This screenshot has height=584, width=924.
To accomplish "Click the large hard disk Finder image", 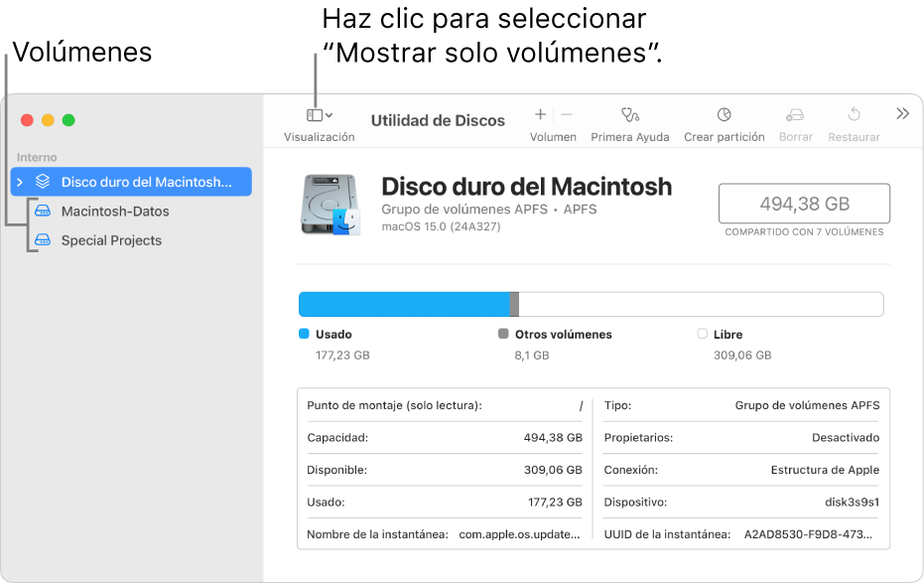I will pos(330,205).
